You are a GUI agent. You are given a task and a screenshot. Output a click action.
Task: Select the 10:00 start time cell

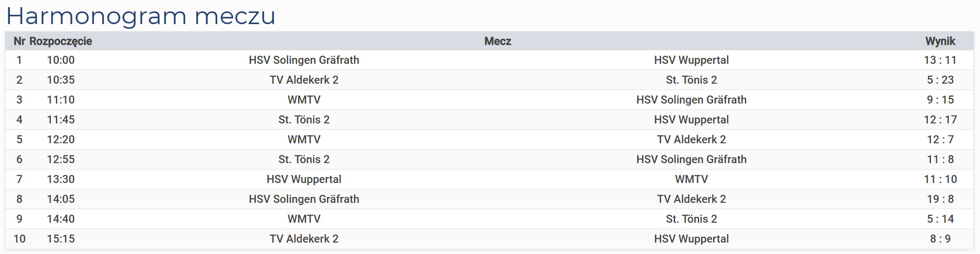click(x=61, y=60)
